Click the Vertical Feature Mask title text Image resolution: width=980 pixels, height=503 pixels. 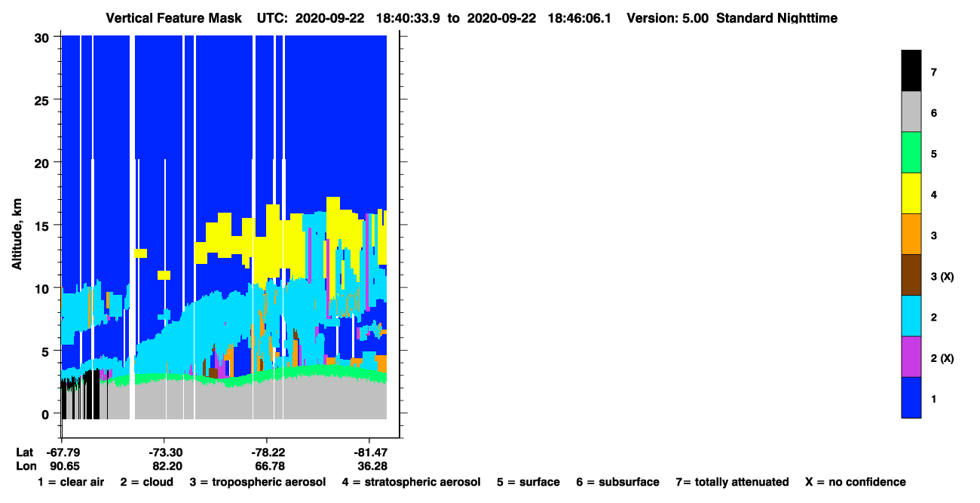[175, 17]
